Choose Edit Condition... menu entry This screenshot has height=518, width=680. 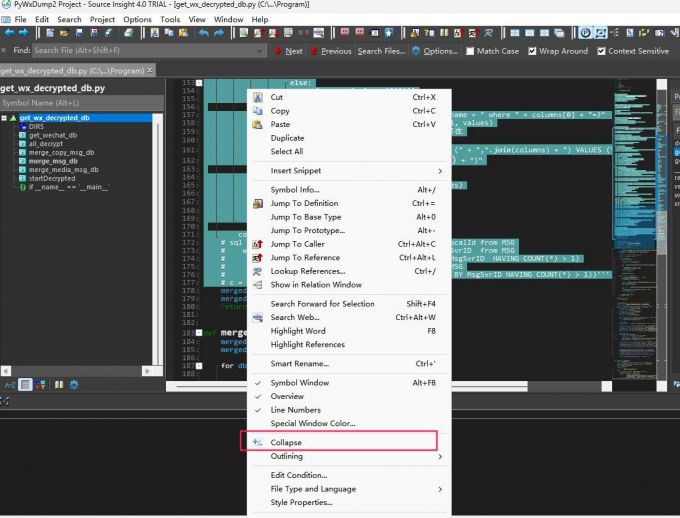[349, 475]
